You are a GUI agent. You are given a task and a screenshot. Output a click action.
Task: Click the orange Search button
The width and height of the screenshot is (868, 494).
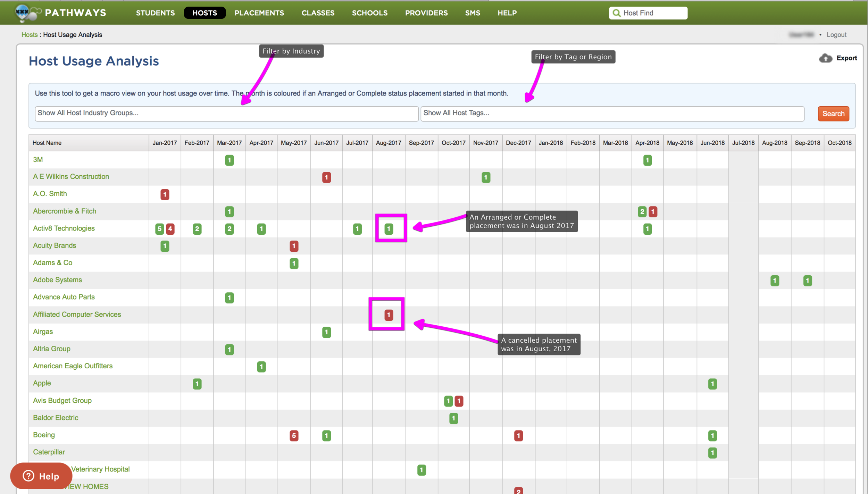833,114
